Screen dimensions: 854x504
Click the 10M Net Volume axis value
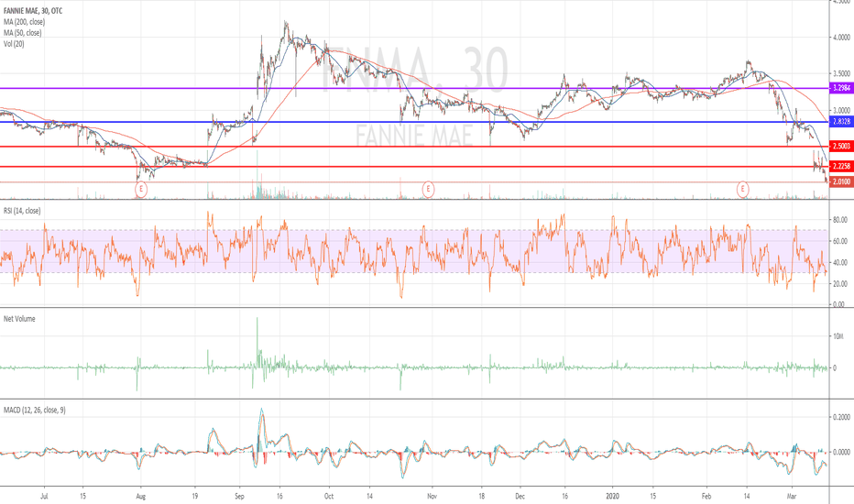(838, 336)
